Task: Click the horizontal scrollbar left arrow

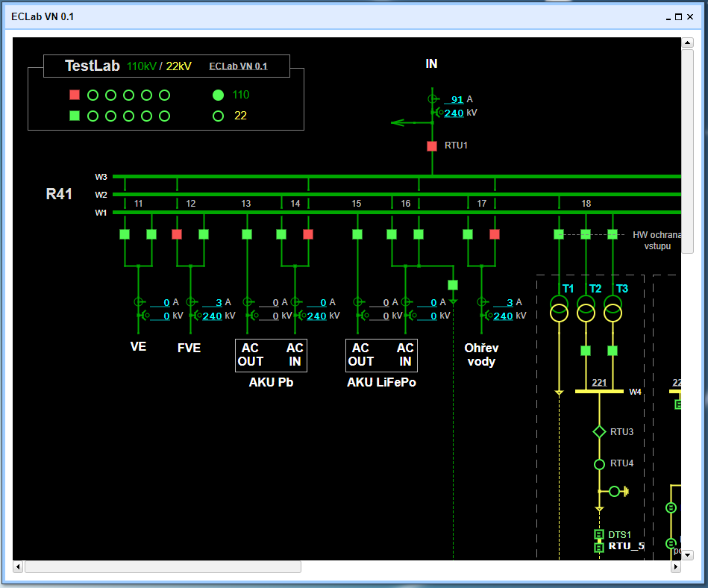Action: pos(18,566)
